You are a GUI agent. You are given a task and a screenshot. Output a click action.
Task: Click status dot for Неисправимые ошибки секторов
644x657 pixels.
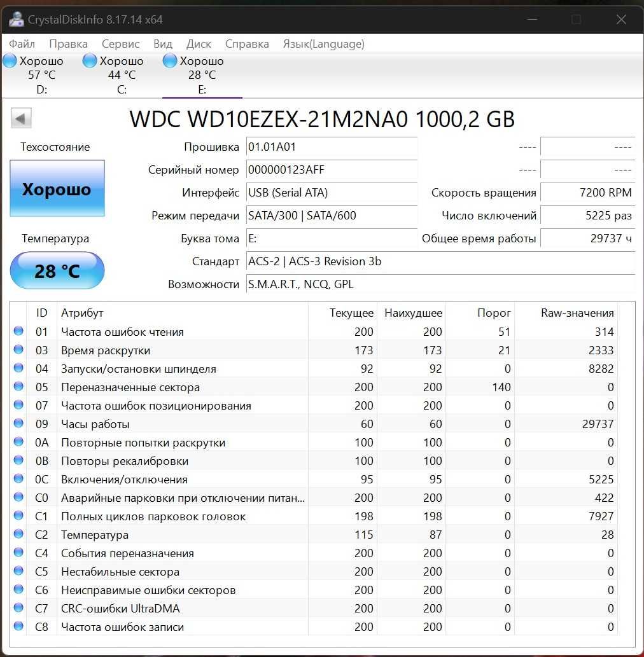tap(18, 589)
